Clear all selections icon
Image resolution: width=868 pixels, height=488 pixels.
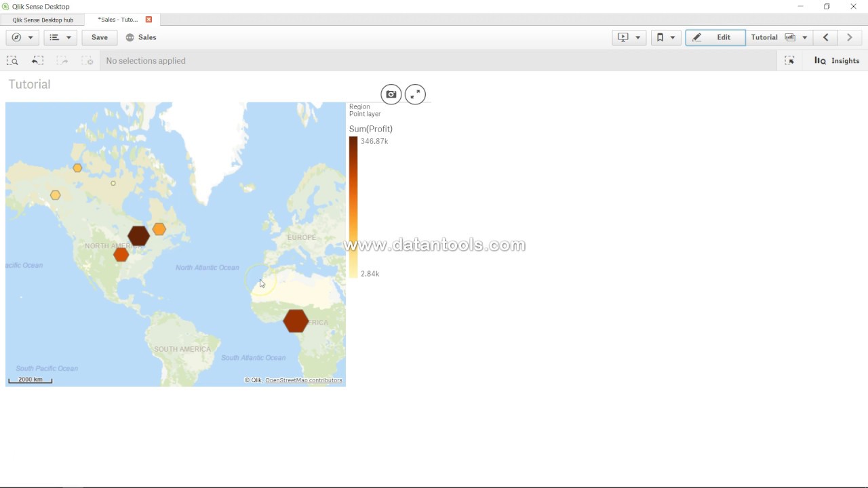[87, 60]
